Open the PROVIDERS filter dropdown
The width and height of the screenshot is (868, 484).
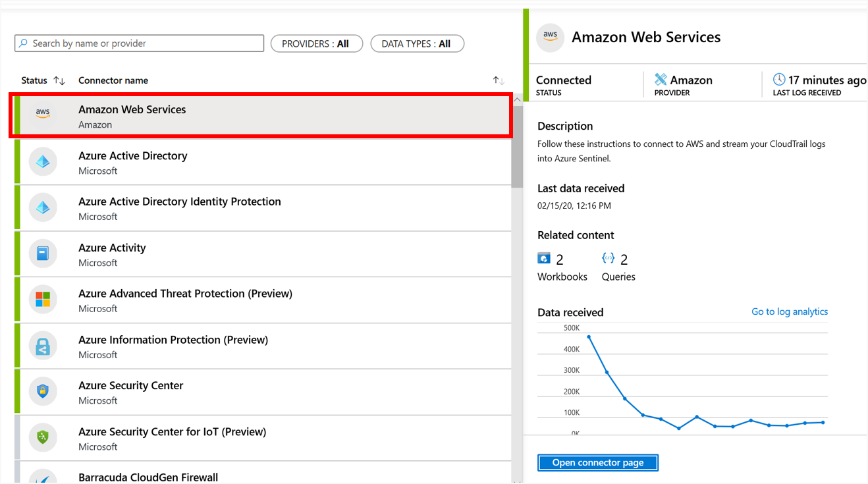[x=317, y=43]
